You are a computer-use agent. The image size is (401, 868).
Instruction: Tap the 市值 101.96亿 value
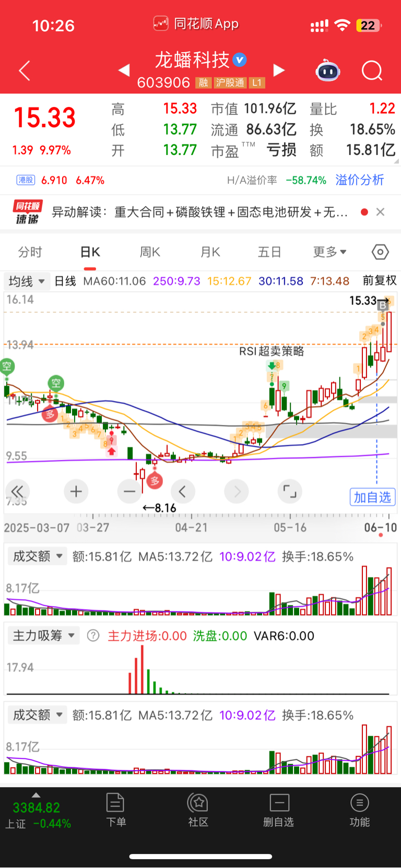pyautogui.click(x=253, y=109)
